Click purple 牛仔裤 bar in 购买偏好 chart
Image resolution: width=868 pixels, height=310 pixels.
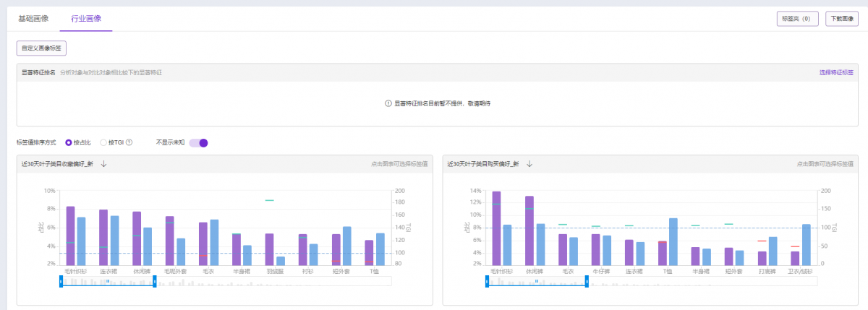[x=596, y=249]
